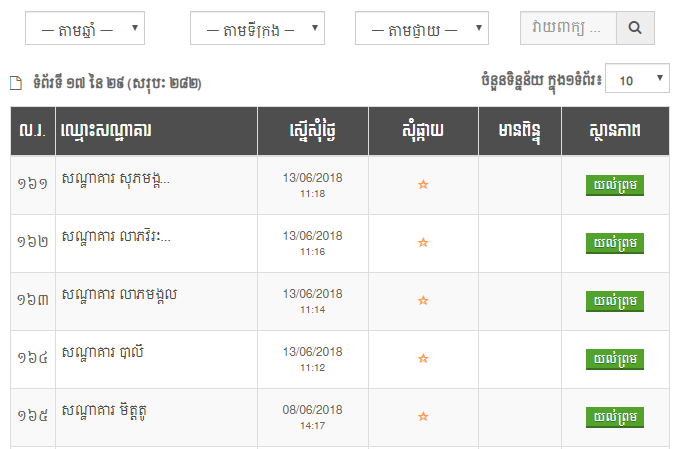Open the តាមផ្កាយ star filter dropdown

422,28
